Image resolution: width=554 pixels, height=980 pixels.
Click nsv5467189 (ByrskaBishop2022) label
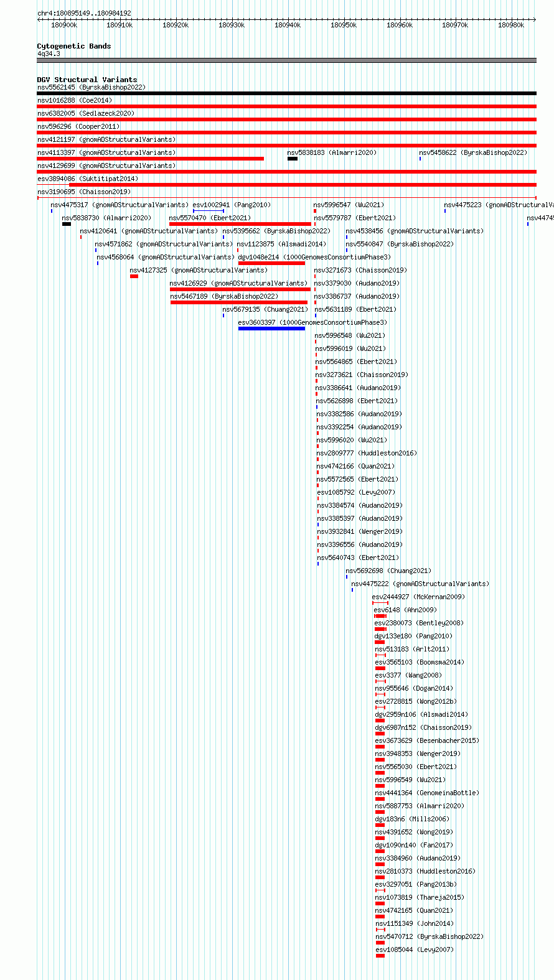pos(224,297)
